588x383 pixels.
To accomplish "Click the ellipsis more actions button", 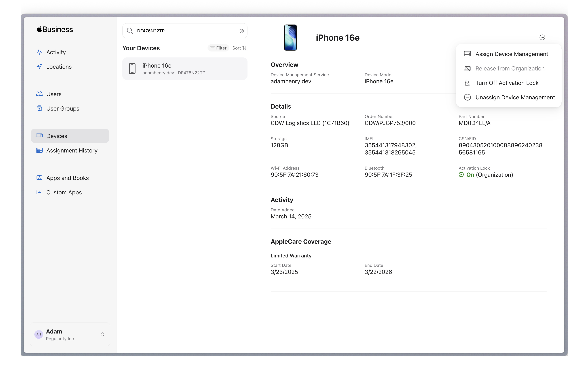I will tap(542, 38).
